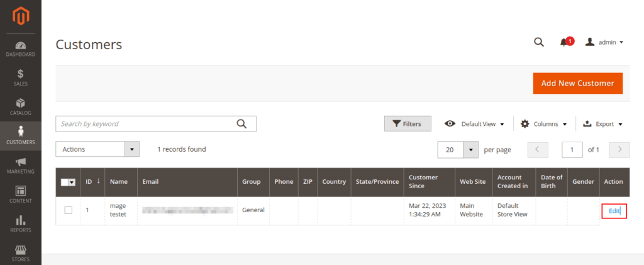This screenshot has width=644, height=265.
Task: Tick the checkbox for customer mage testet
Action: coord(69,210)
